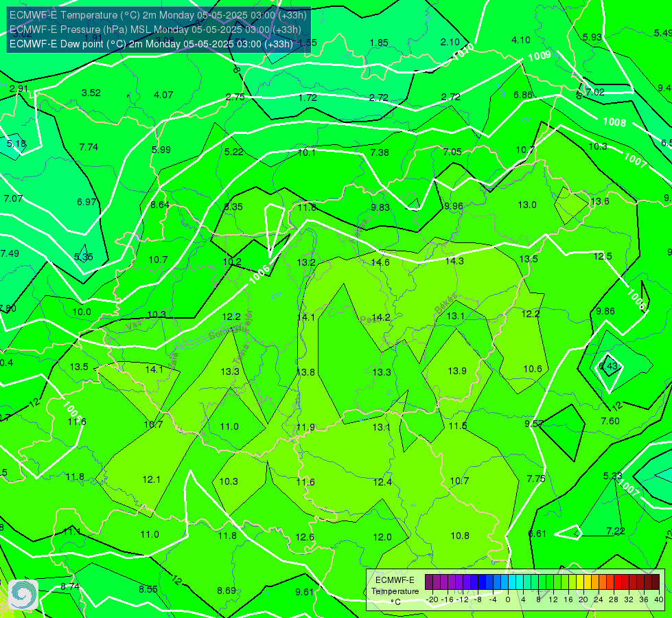The height and width of the screenshot is (618, 672).
Task: Click the 8.35 temperature value
Action: [233, 207]
